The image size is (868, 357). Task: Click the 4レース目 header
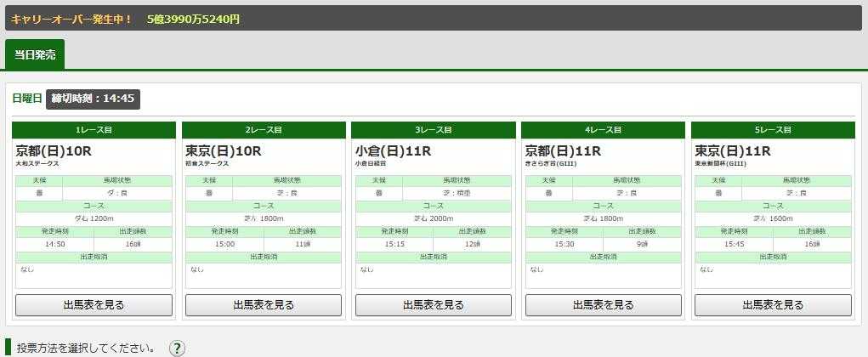(603, 130)
